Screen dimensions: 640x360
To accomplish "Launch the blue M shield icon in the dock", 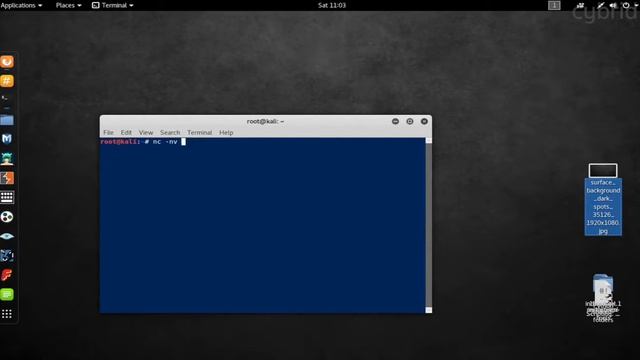I will tap(7, 139).
